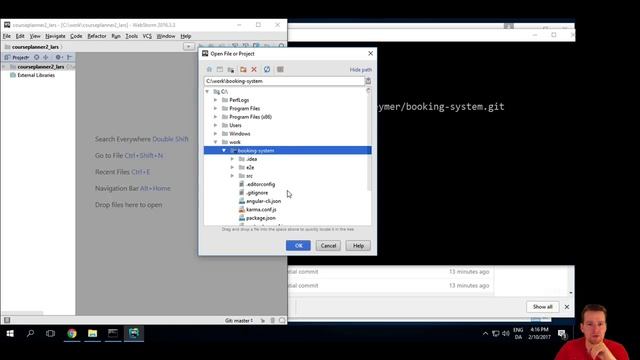The image size is (640, 360).
Task: Open the Code menu
Action: [x=76, y=36]
